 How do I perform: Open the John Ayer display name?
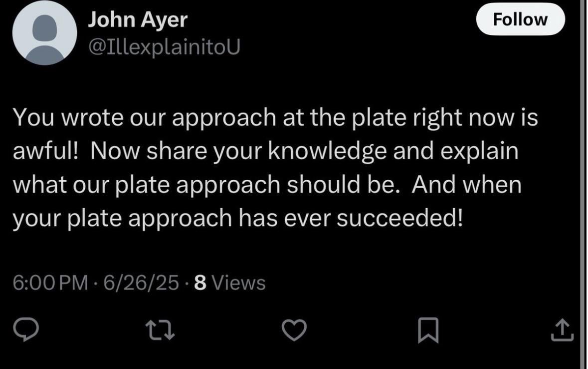click(138, 20)
